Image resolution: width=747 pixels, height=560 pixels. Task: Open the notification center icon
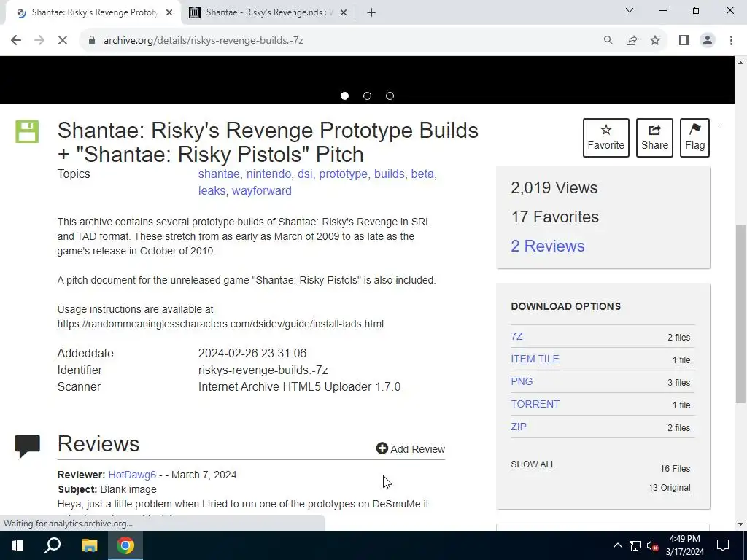(723, 545)
